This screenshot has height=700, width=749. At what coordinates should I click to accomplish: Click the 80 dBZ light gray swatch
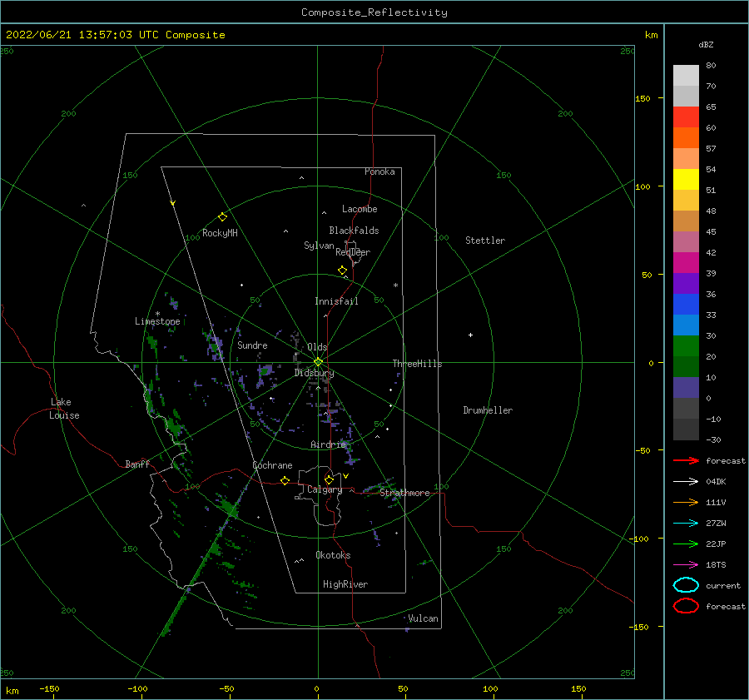tap(686, 76)
